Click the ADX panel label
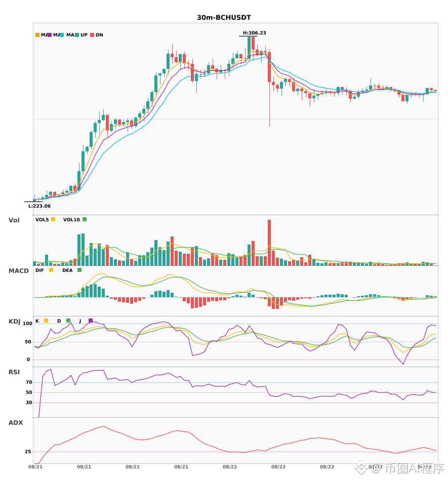The width and height of the screenshot is (448, 481). [x=16, y=423]
